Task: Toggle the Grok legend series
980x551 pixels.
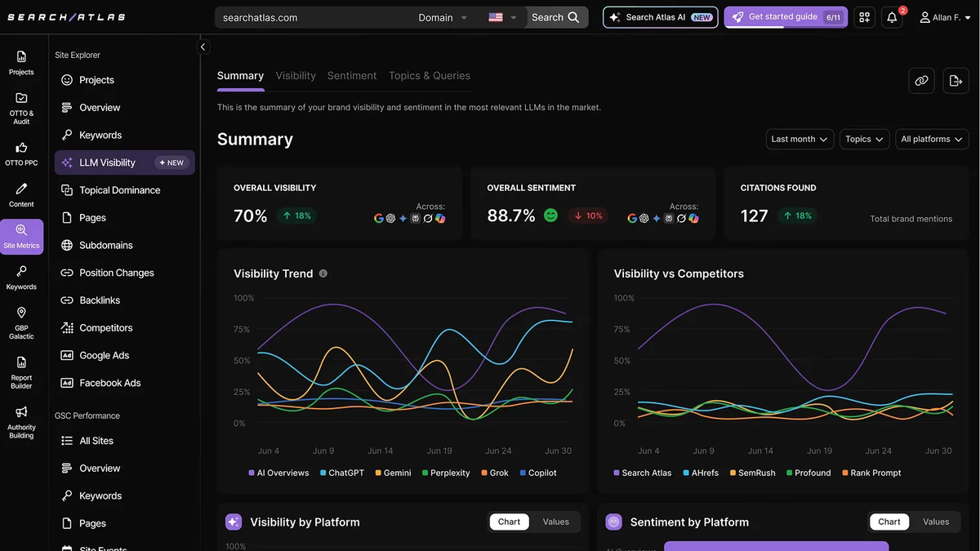Action: click(x=495, y=473)
